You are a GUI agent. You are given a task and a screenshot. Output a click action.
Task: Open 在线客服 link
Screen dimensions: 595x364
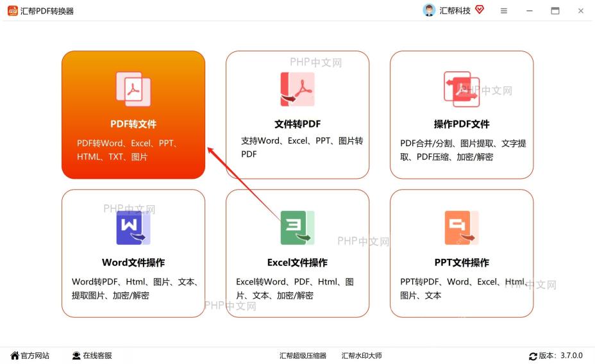point(97,355)
